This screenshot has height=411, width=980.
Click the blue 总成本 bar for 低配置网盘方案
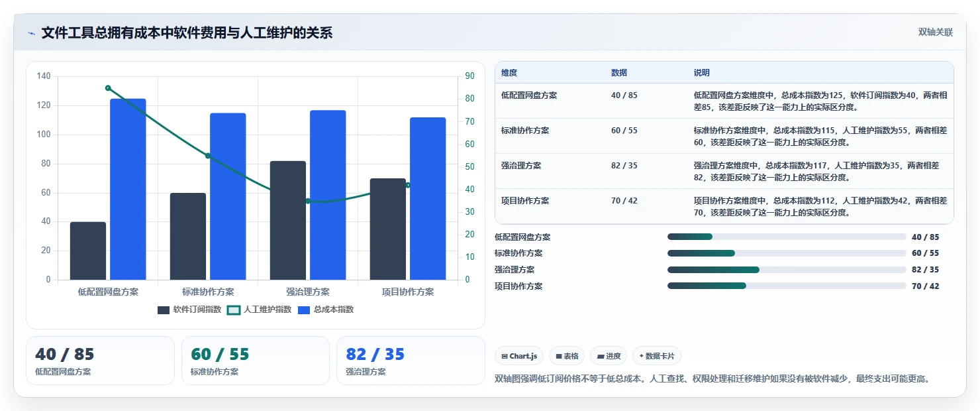(x=128, y=189)
